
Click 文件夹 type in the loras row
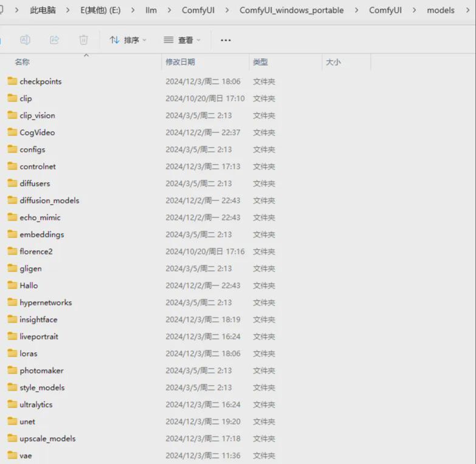click(264, 353)
